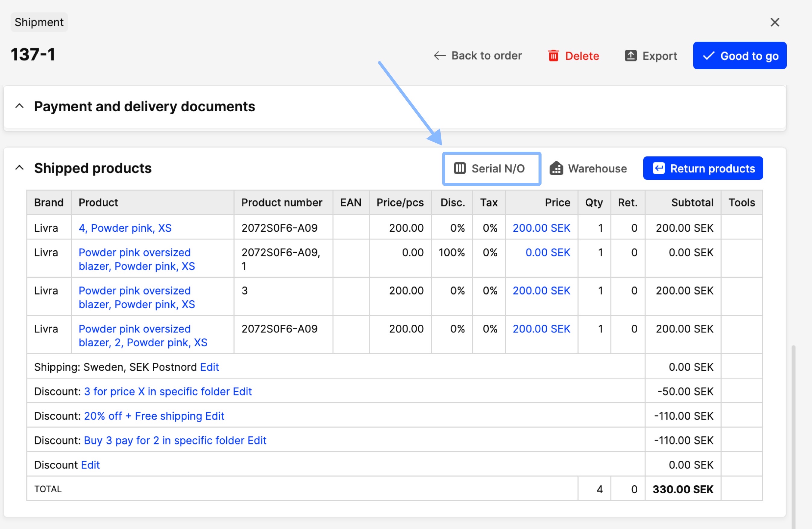This screenshot has height=529, width=812.
Task: Open blazer product with number 2072S0F6-A09, 1
Action: click(x=136, y=259)
